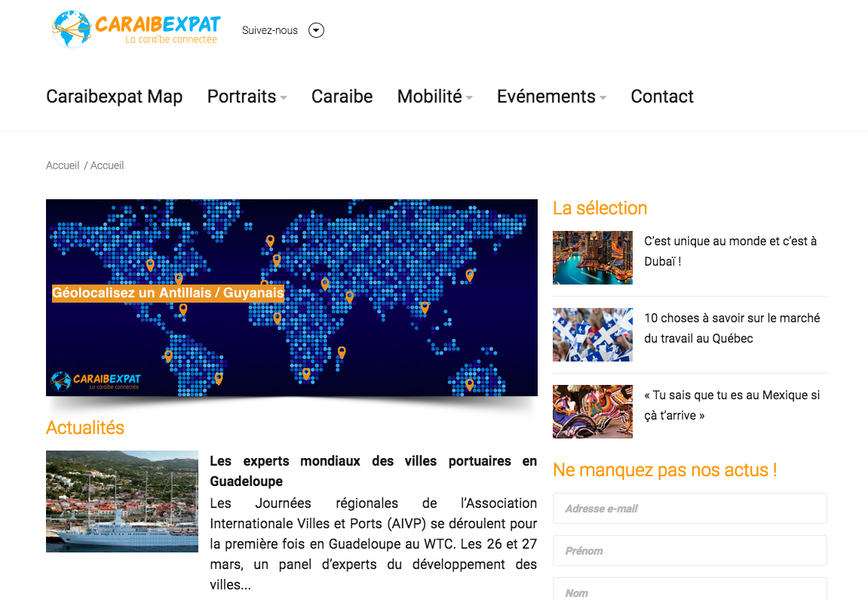
Task: Open the Evénements dropdown menu
Action: pos(551,97)
